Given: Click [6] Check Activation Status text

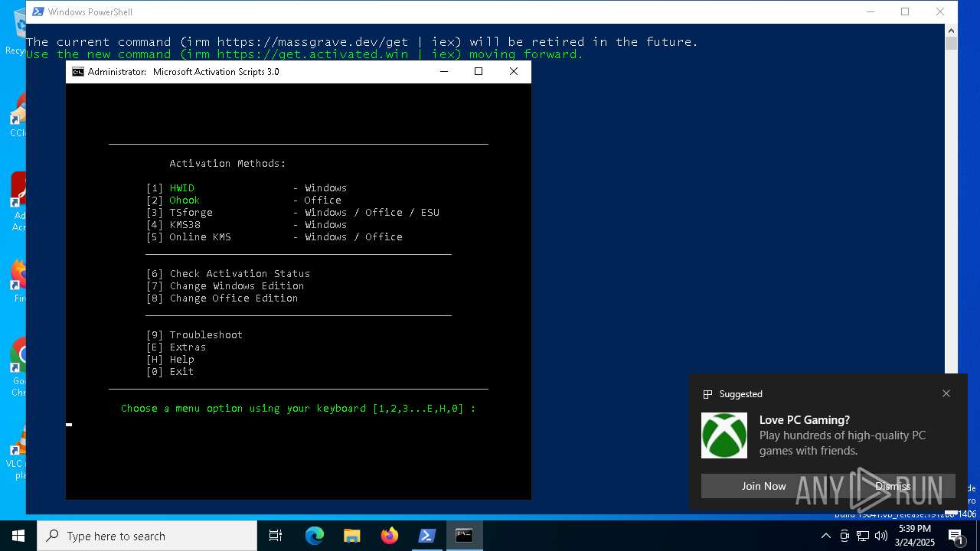Looking at the screenshot, I should click(x=228, y=273).
